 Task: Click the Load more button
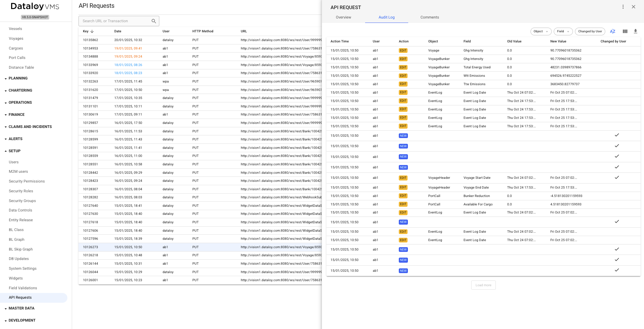[483, 285]
